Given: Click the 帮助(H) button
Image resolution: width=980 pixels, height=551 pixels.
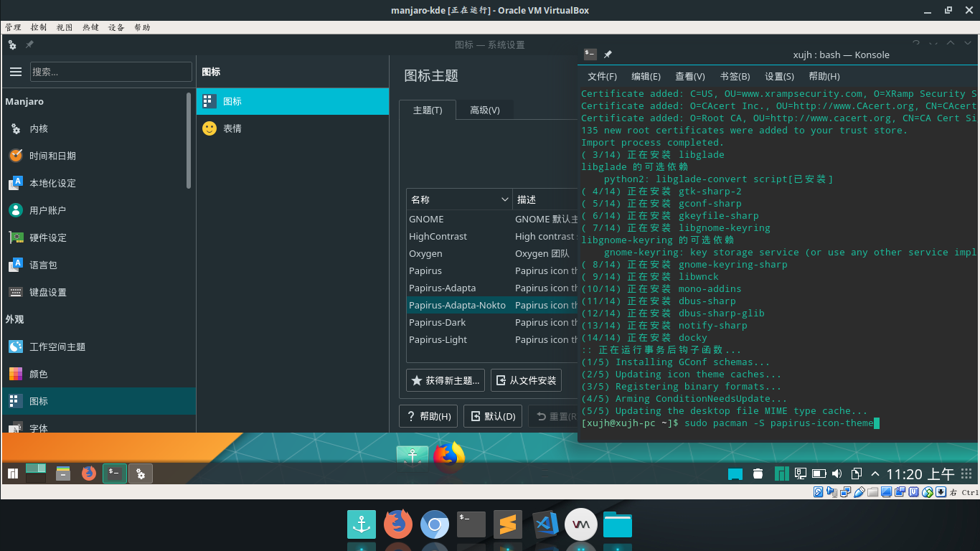Looking at the screenshot, I should point(428,416).
